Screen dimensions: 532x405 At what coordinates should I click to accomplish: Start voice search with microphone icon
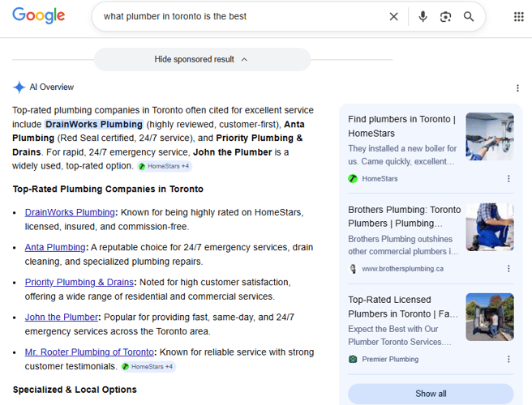(423, 16)
